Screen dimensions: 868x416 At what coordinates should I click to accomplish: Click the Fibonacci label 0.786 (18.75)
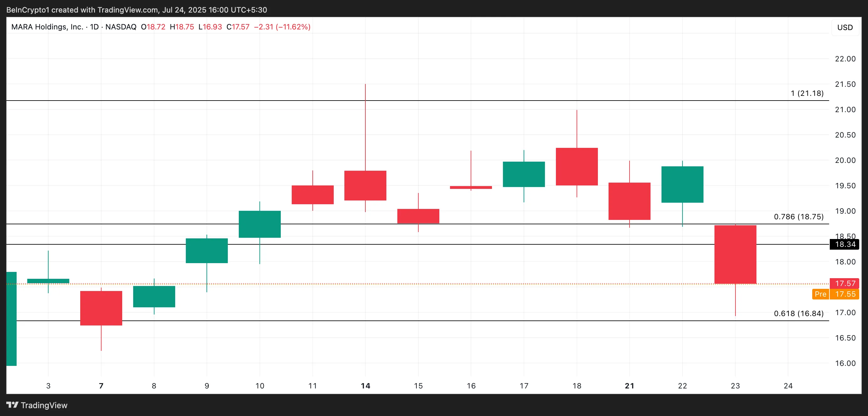798,216
